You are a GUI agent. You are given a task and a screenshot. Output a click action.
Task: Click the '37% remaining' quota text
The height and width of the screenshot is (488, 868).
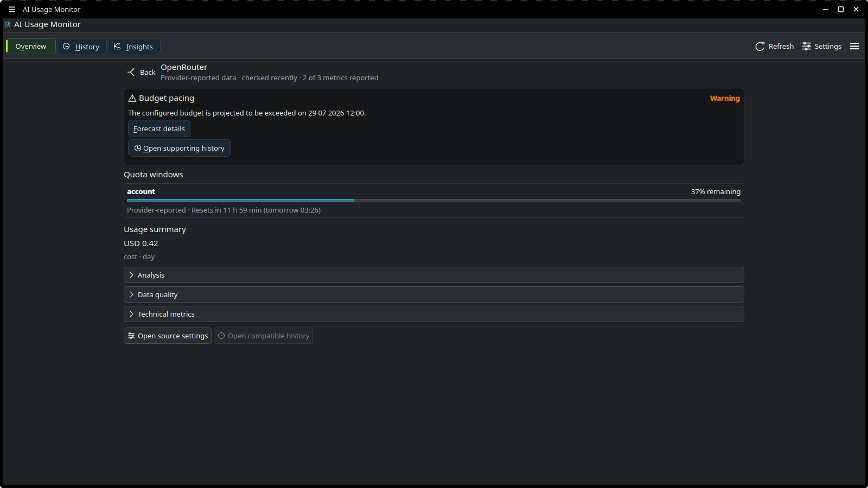(x=716, y=192)
